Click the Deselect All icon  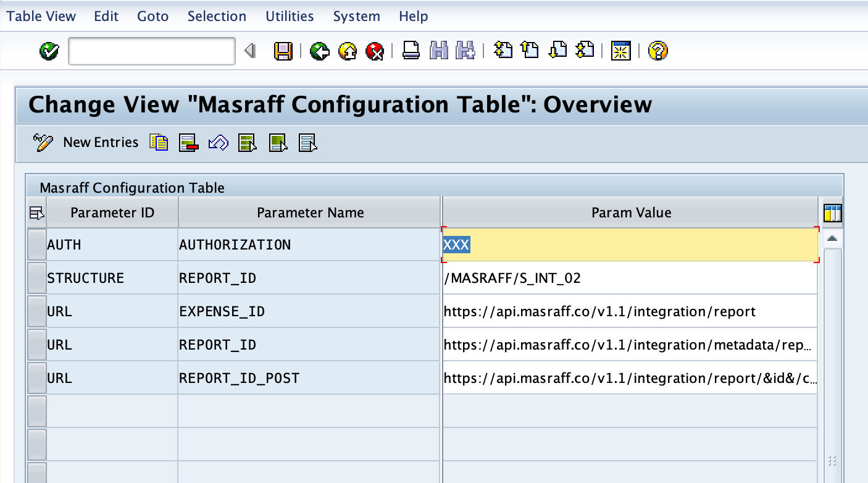coord(307,143)
